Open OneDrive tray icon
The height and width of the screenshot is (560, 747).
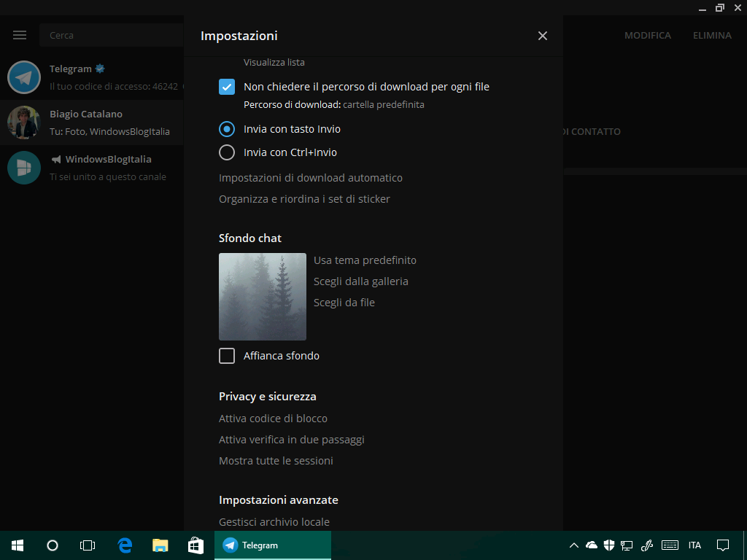[x=591, y=545]
